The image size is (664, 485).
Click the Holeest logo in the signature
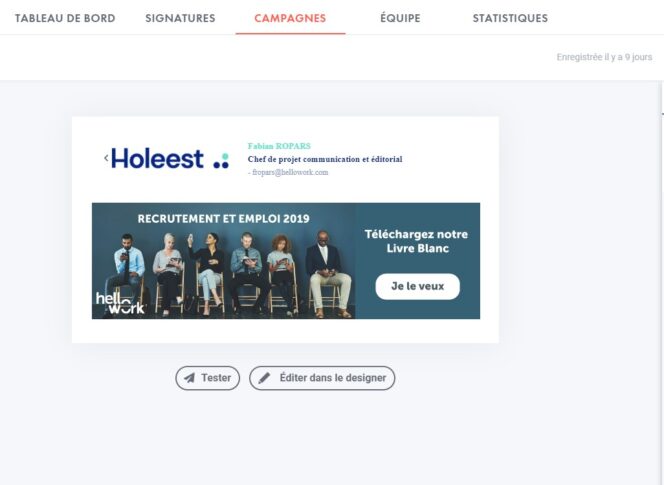tap(157, 159)
